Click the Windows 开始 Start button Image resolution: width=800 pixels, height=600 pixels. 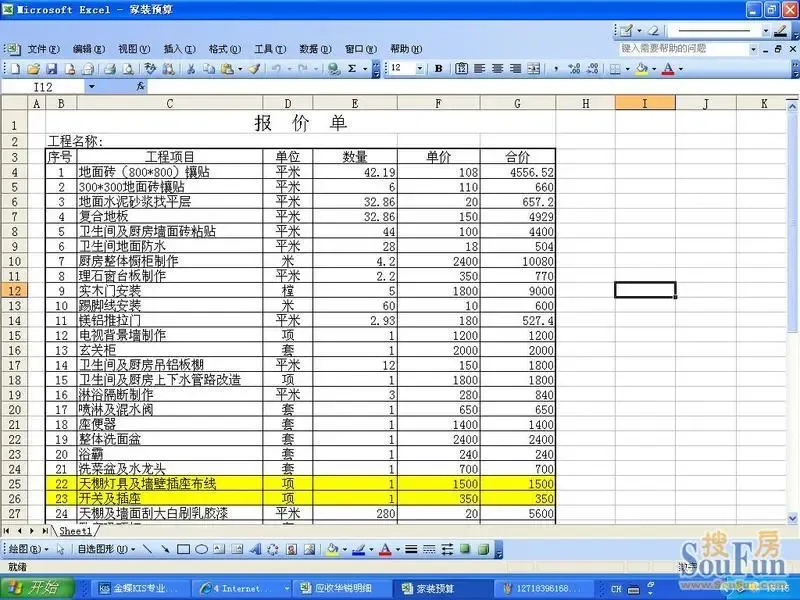point(38,588)
